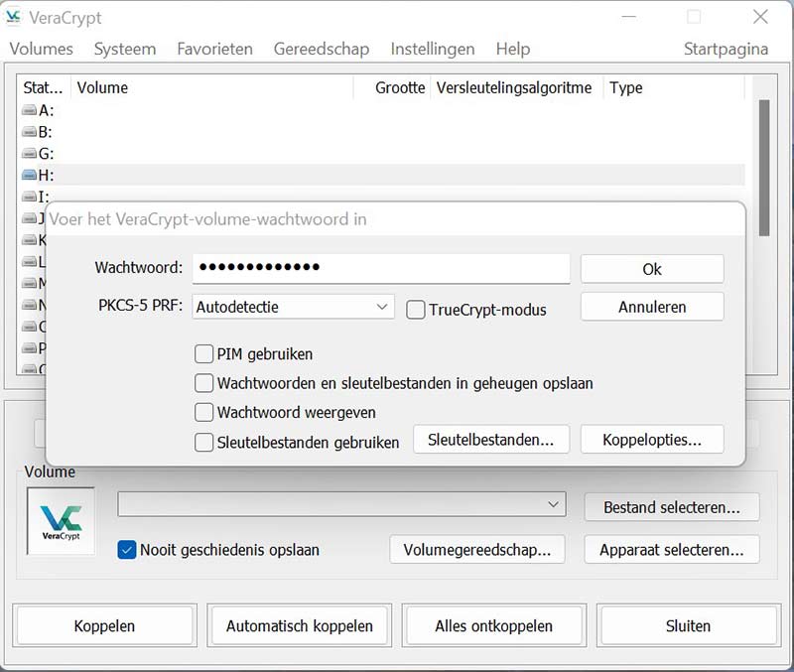Open the Instellingen menu
This screenshot has width=794, height=672.
433,49
